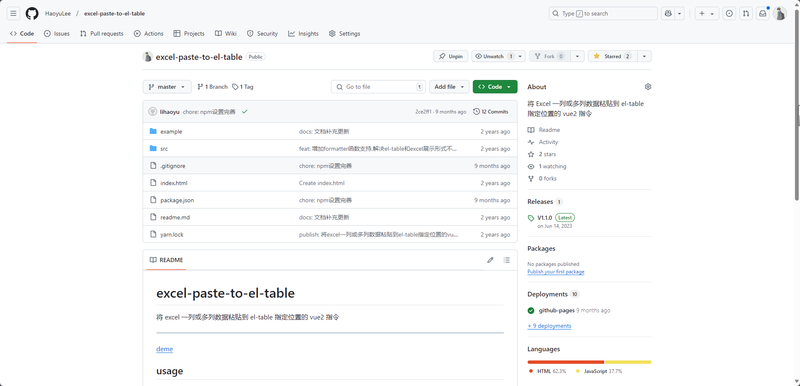This screenshot has height=386, width=800.
Task: Open the Add file dropdown
Action: click(x=449, y=87)
